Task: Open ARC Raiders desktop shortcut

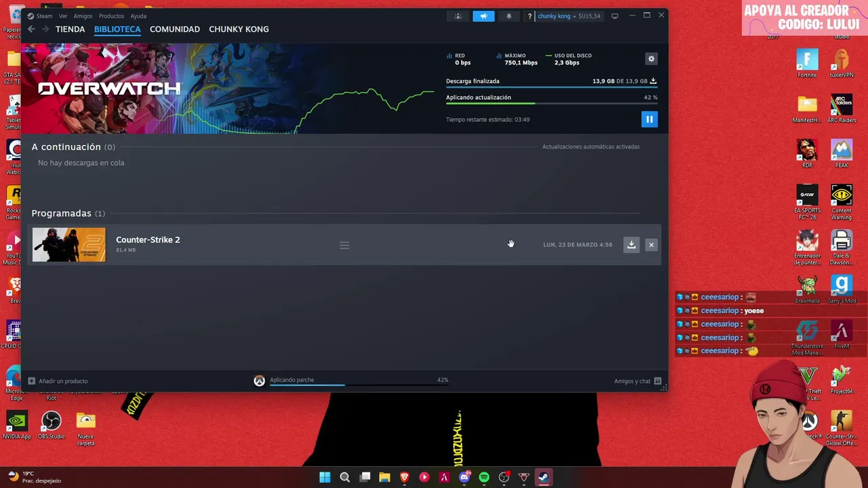Action: point(842,109)
